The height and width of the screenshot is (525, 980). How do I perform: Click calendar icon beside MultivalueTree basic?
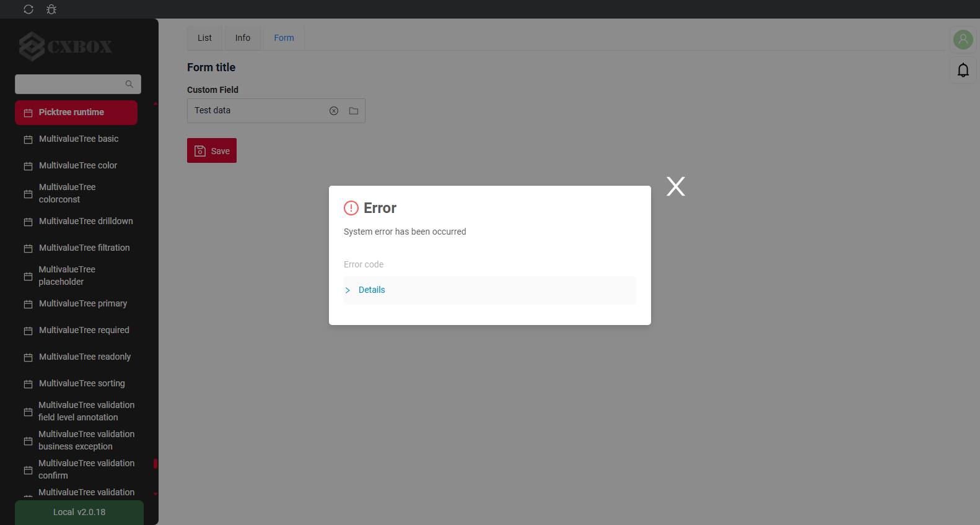pos(28,139)
